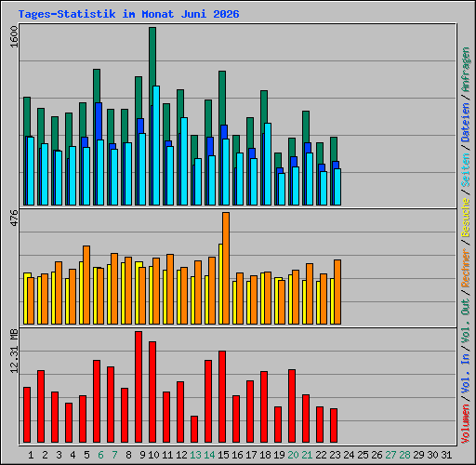Click day label '30' on the x-axis
The height and width of the screenshot is (465, 476).
coord(432,455)
